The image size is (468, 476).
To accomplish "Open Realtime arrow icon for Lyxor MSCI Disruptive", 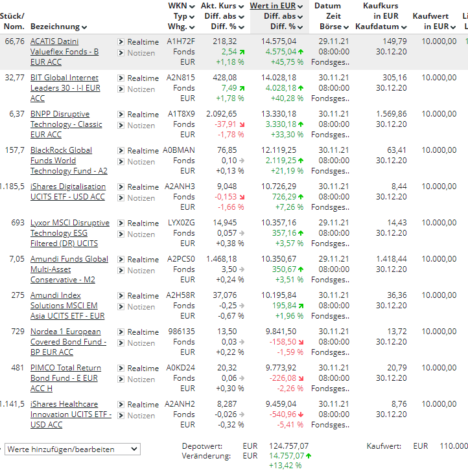I will pos(121,223).
